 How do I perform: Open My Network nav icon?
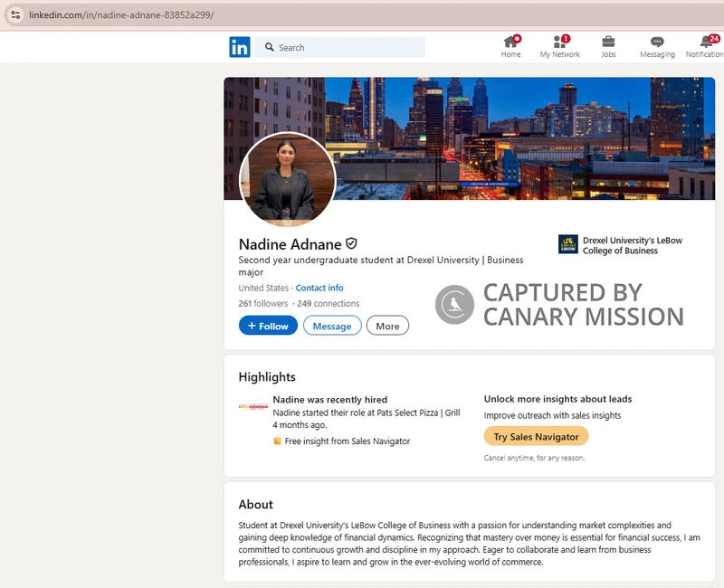pyautogui.click(x=560, y=42)
